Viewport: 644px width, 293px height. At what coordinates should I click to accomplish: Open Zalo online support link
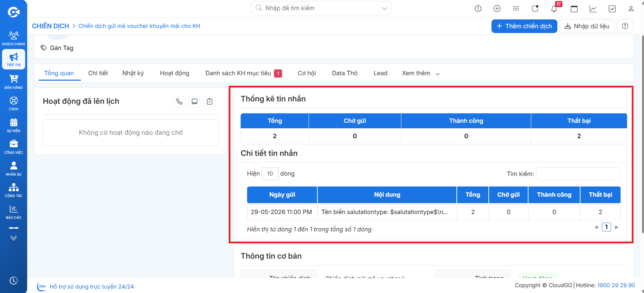point(86,287)
